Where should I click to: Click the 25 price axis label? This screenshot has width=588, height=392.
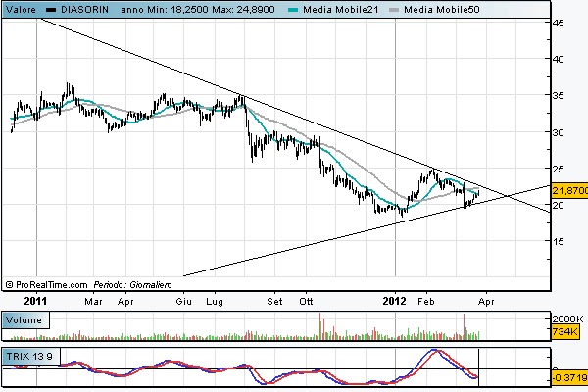tap(558, 170)
